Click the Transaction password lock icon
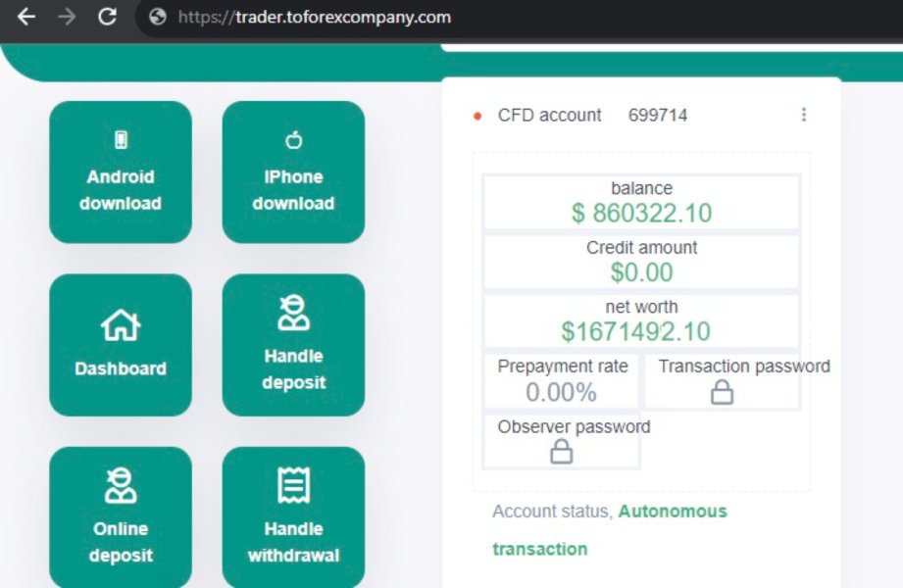Viewport: 903px width, 588px height. 722,392
